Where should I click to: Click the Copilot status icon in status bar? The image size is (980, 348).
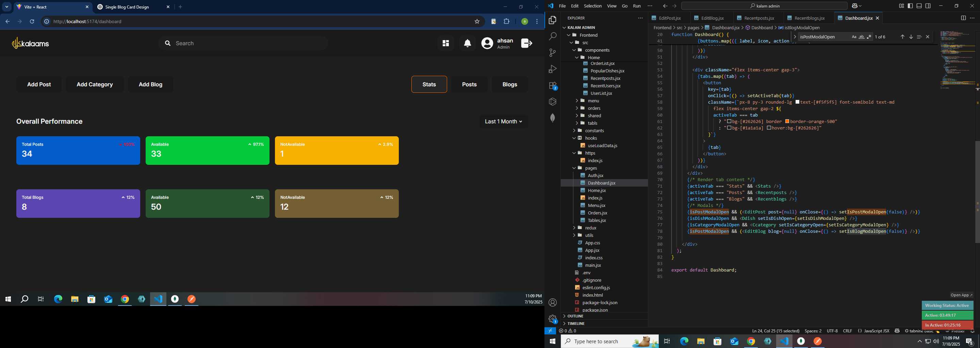pos(897,331)
